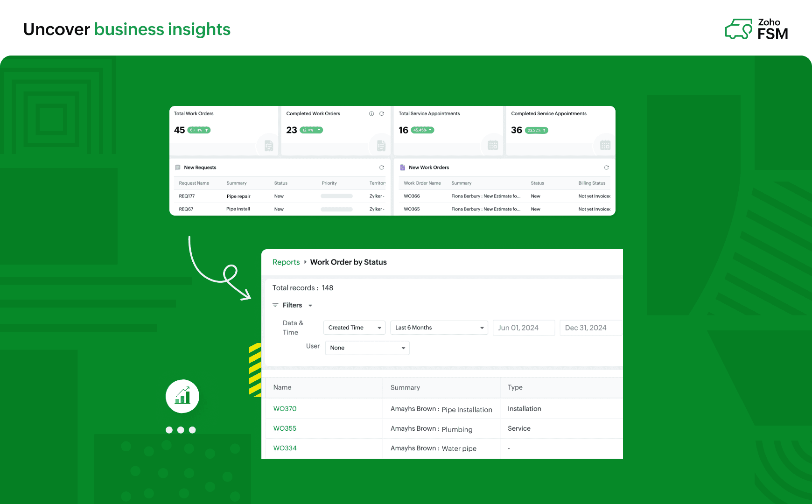This screenshot has width=812, height=504.
Task: Collapse the Filters section
Action: click(310, 305)
